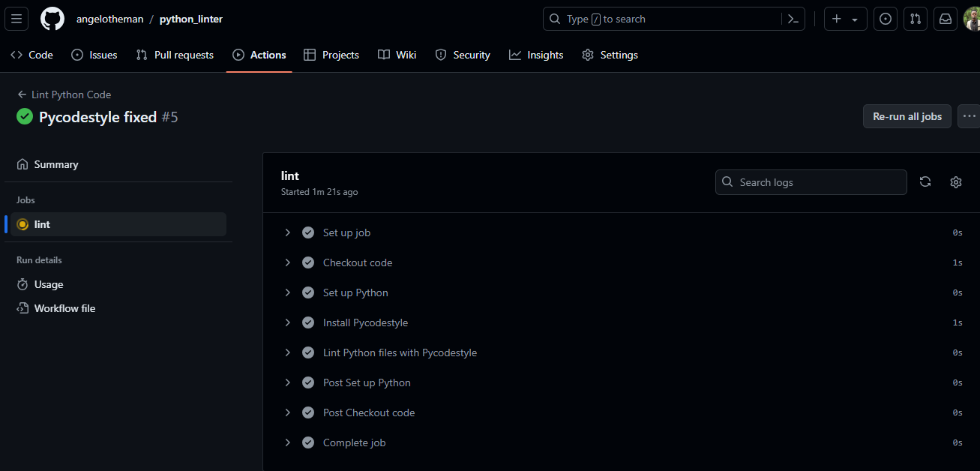
Task: Expand Lint Python files with Pycodestyle step
Action: coord(287,352)
